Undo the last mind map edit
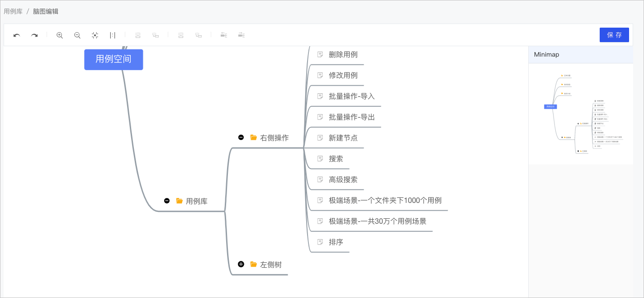The width and height of the screenshot is (644, 298). pyautogui.click(x=17, y=35)
